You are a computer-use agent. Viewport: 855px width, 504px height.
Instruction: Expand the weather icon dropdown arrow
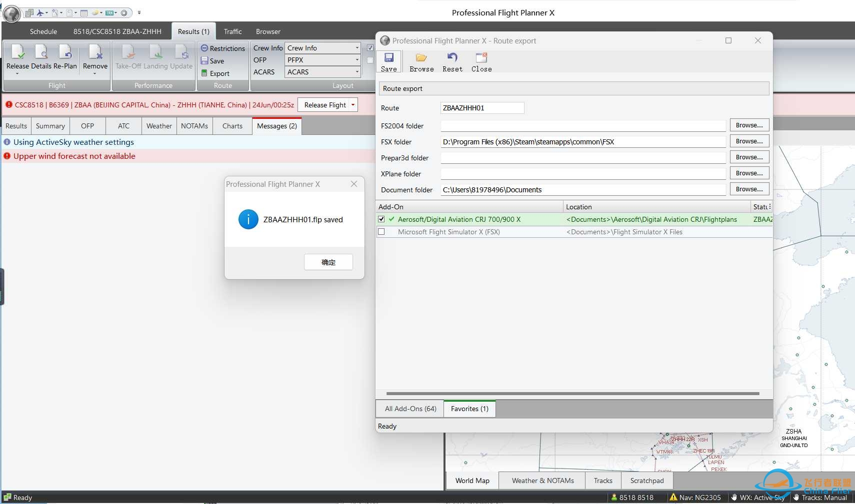101,13
